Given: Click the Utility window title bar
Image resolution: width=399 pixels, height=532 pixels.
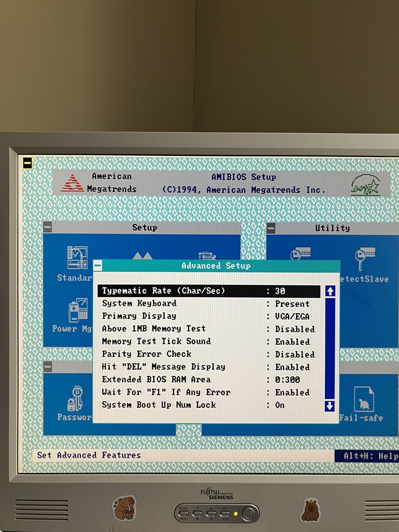Looking at the screenshot, I should coord(332,228).
